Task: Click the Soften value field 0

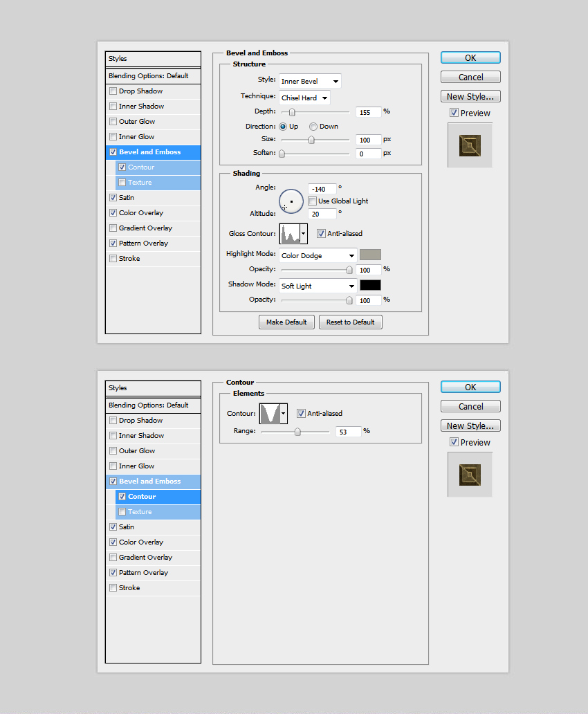Action: pyautogui.click(x=368, y=154)
